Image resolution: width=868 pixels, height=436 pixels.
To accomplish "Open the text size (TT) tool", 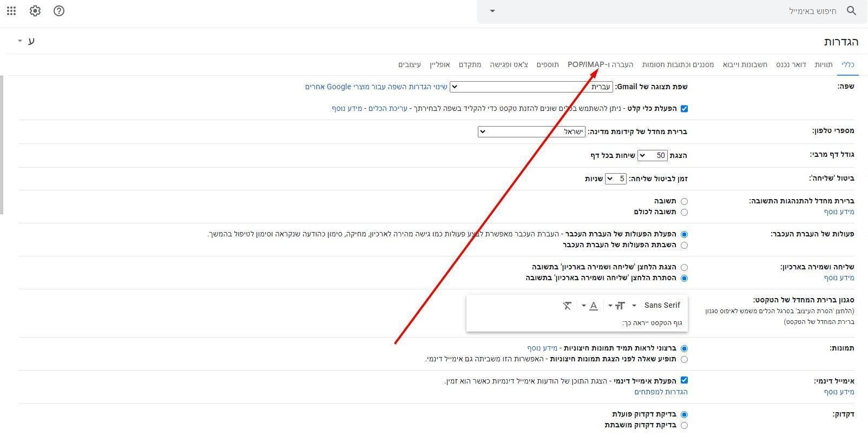I will [620, 306].
